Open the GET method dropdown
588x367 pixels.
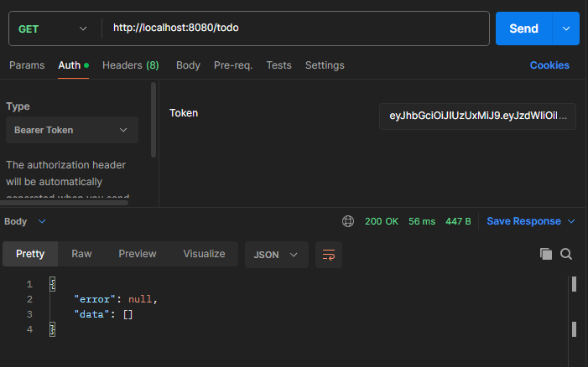(52, 28)
